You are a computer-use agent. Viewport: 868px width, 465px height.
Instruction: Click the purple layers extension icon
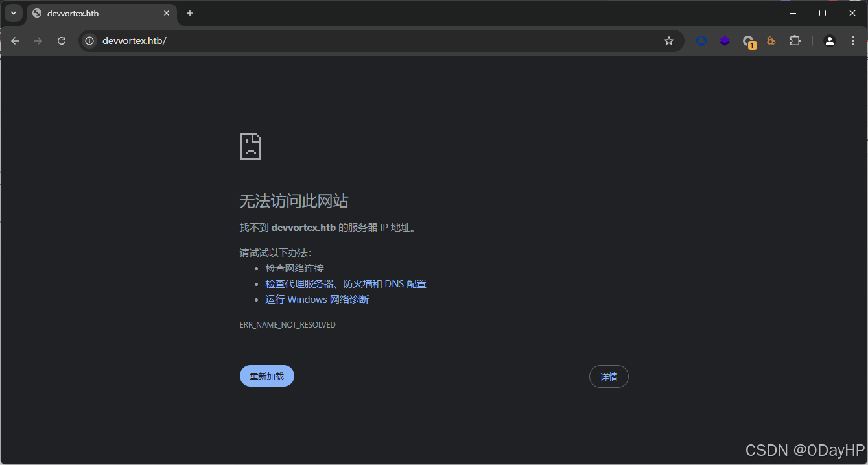(724, 40)
